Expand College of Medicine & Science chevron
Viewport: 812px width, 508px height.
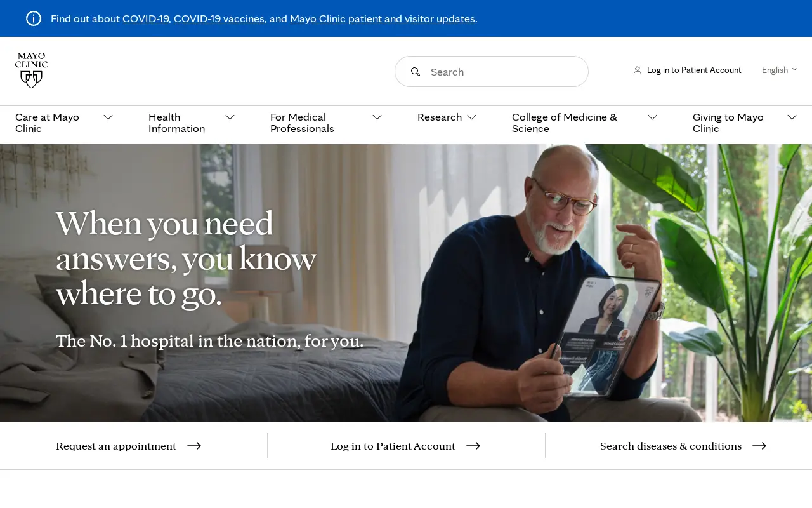(652, 117)
